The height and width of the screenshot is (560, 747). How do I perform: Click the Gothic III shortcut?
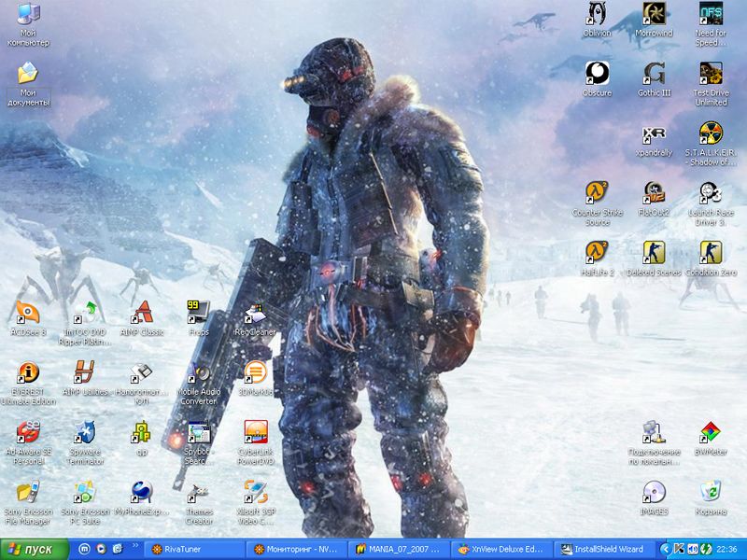point(655,74)
